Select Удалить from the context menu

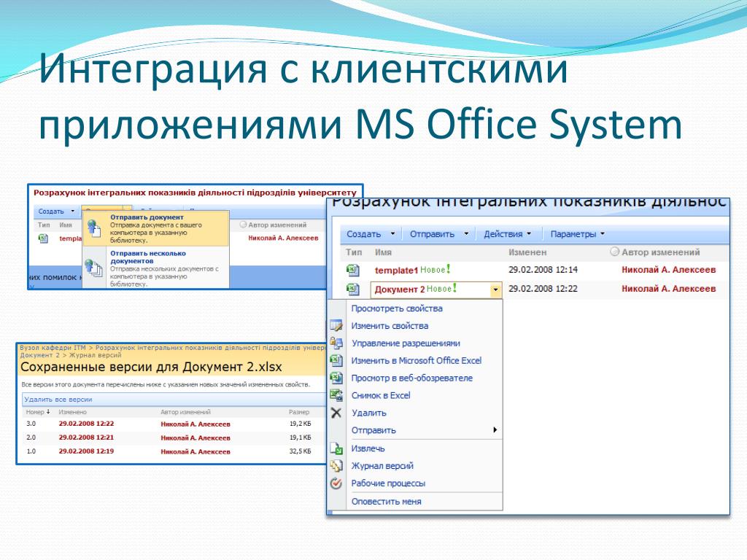pyautogui.click(x=368, y=413)
